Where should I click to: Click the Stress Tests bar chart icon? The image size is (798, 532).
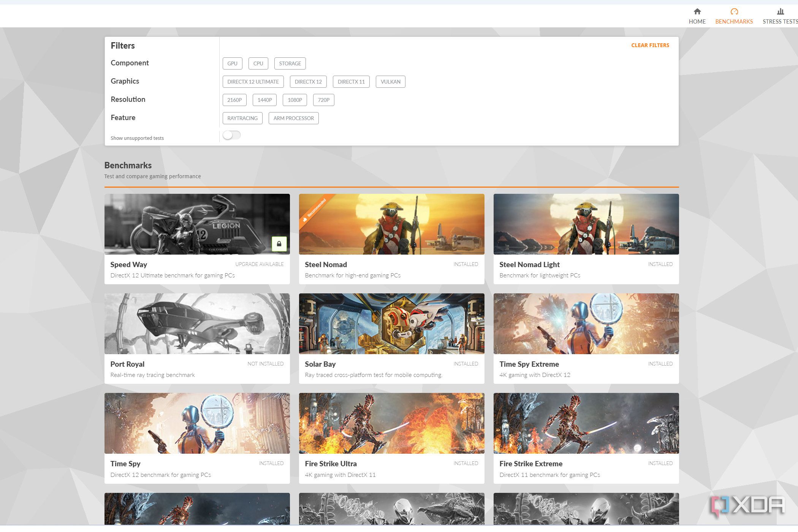(x=780, y=11)
